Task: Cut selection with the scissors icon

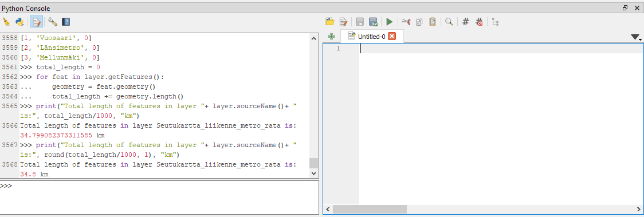Action: click(406, 22)
